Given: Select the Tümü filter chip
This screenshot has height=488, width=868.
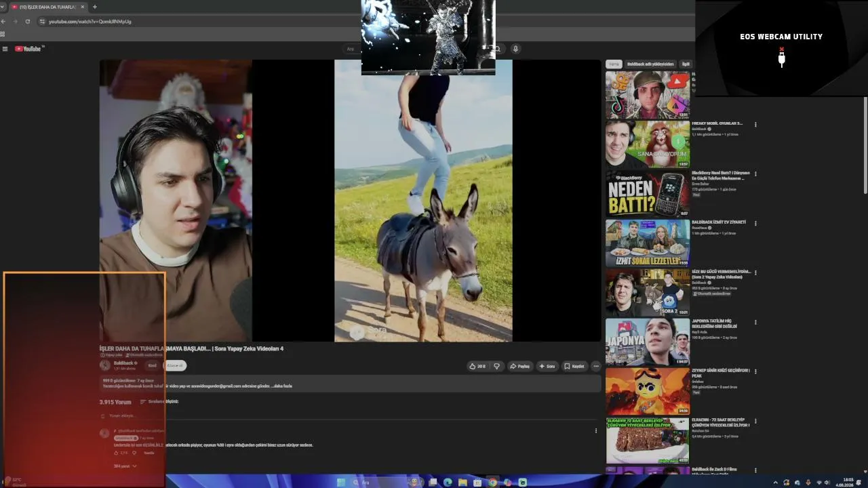Looking at the screenshot, I should tap(614, 64).
